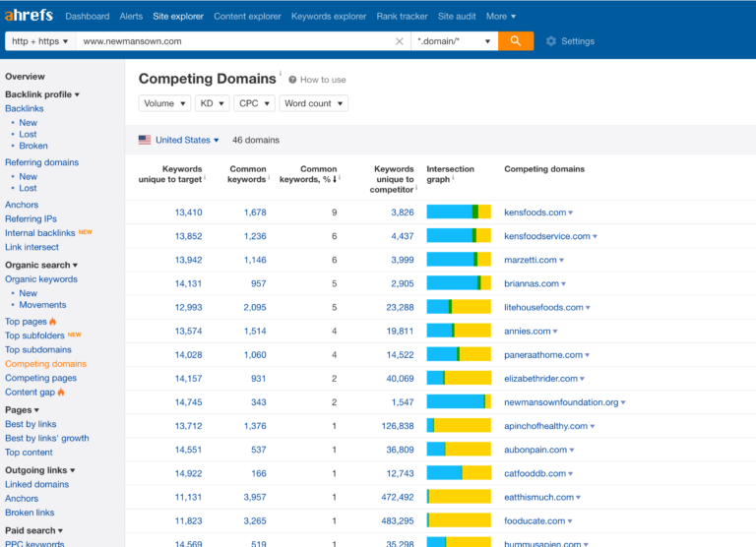Open the Word count filter dropdown
756x547 pixels.
[313, 103]
